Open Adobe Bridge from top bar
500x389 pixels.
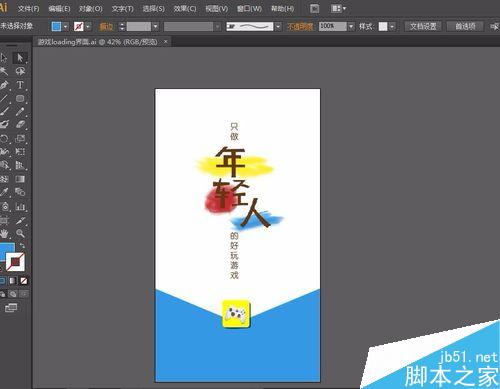[x=314, y=9]
